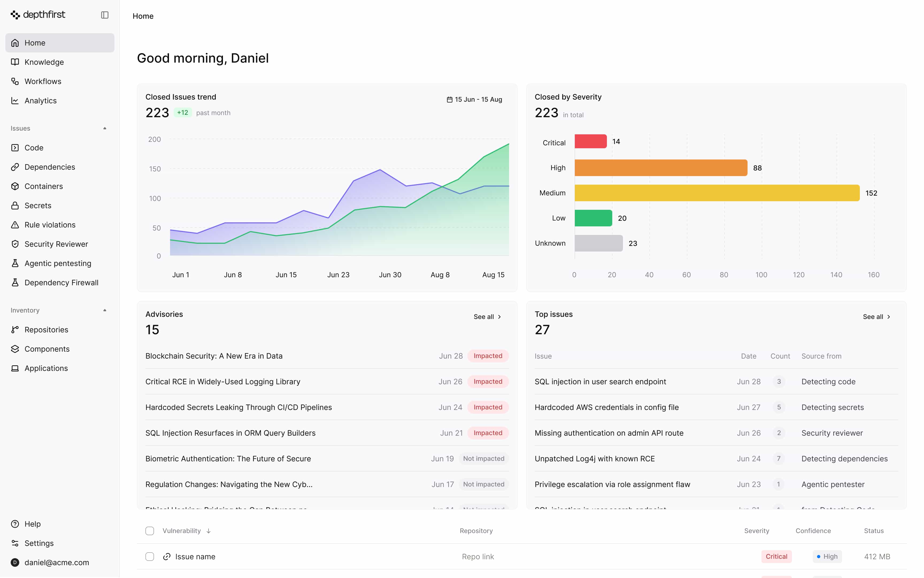Click the yellow Medium severity bar
Screen dimensions: 924x578
pyautogui.click(x=717, y=193)
